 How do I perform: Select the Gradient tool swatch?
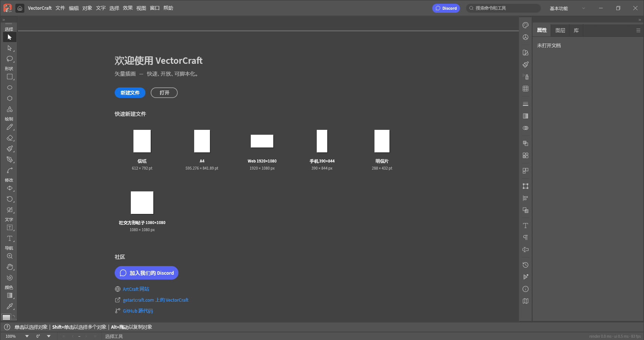(10, 295)
